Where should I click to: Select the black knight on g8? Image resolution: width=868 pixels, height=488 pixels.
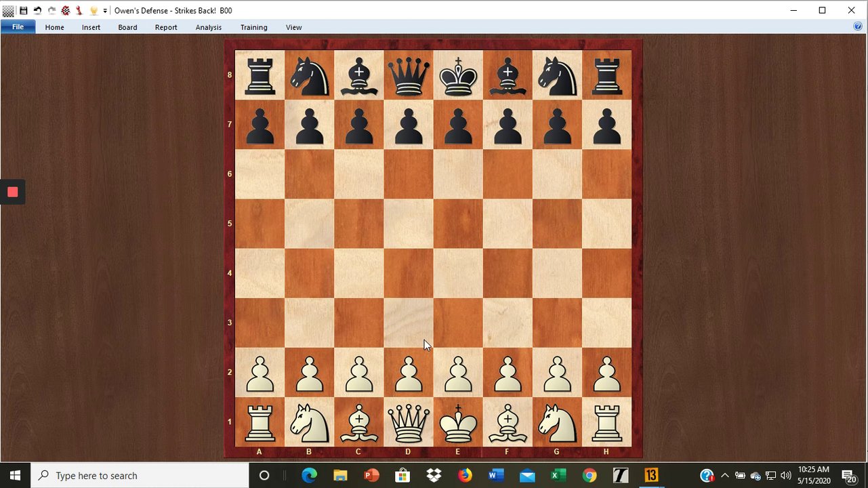[x=557, y=75]
